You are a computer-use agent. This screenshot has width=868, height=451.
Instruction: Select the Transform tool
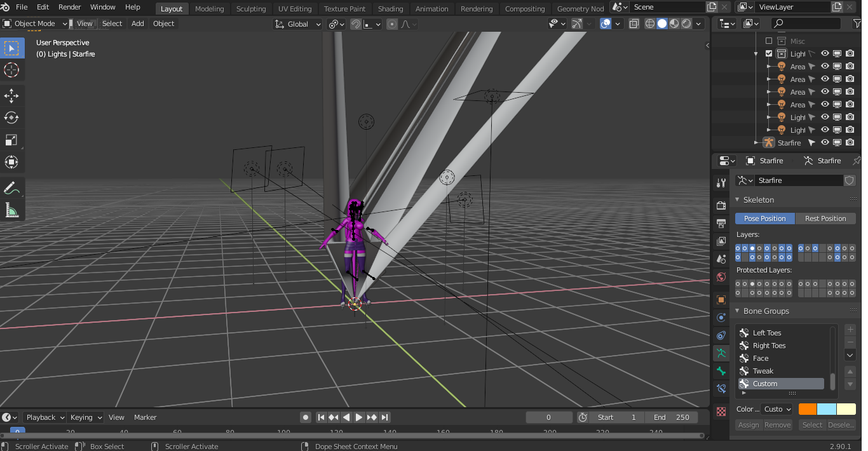point(11,162)
